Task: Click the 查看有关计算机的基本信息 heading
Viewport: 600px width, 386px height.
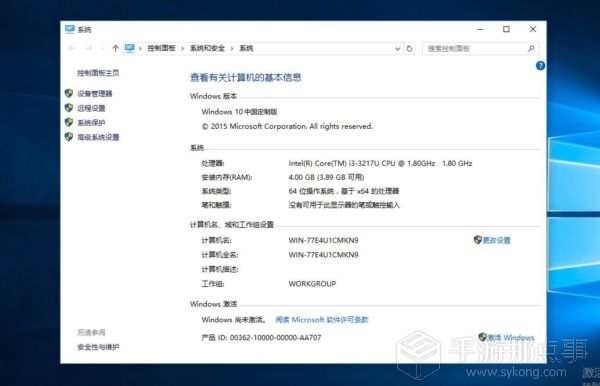Action: (246, 78)
